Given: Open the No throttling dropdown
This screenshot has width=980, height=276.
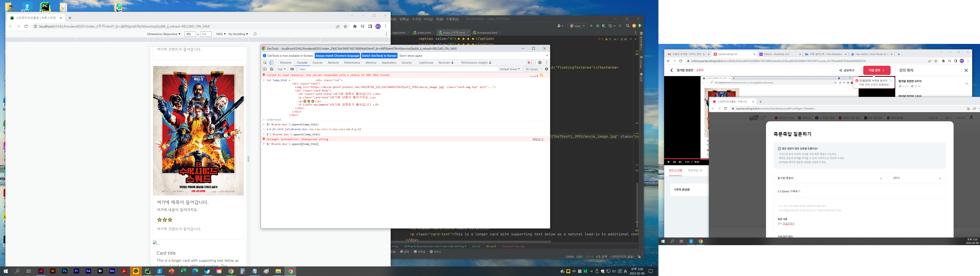Looking at the screenshot, I should pyautogui.click(x=238, y=34).
